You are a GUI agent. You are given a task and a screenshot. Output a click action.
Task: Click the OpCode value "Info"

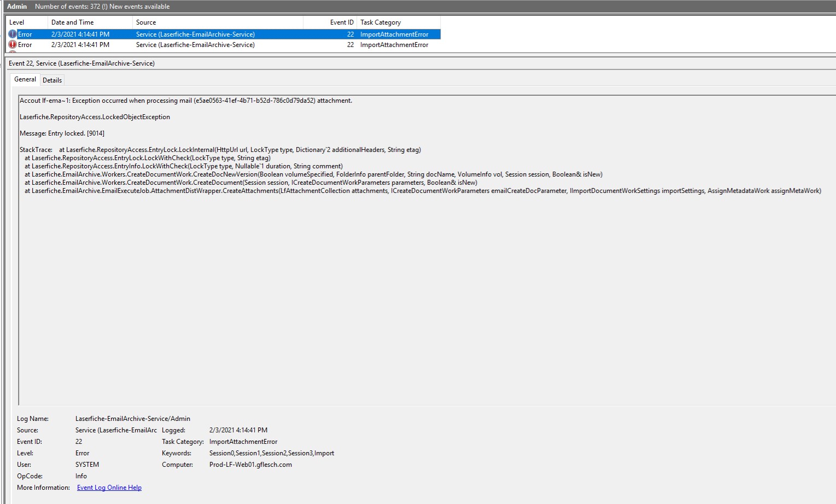81,476
